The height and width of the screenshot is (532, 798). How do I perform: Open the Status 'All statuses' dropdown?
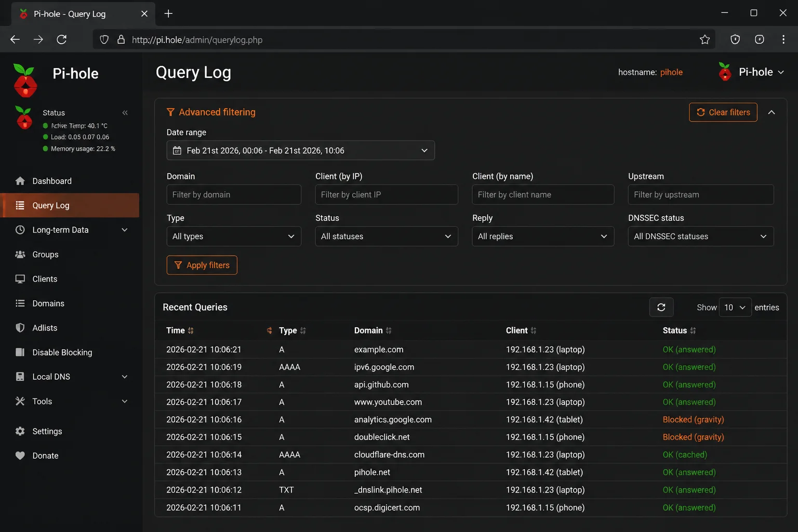pos(387,236)
